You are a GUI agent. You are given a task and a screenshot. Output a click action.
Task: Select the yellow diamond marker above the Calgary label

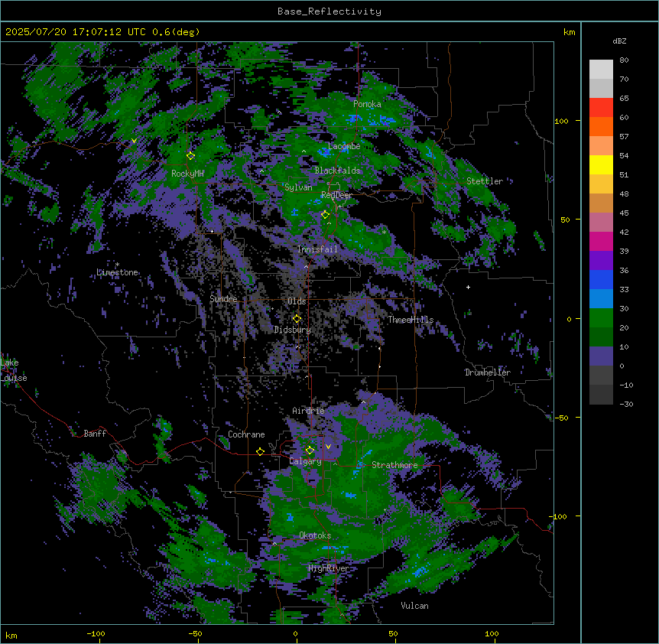point(310,450)
